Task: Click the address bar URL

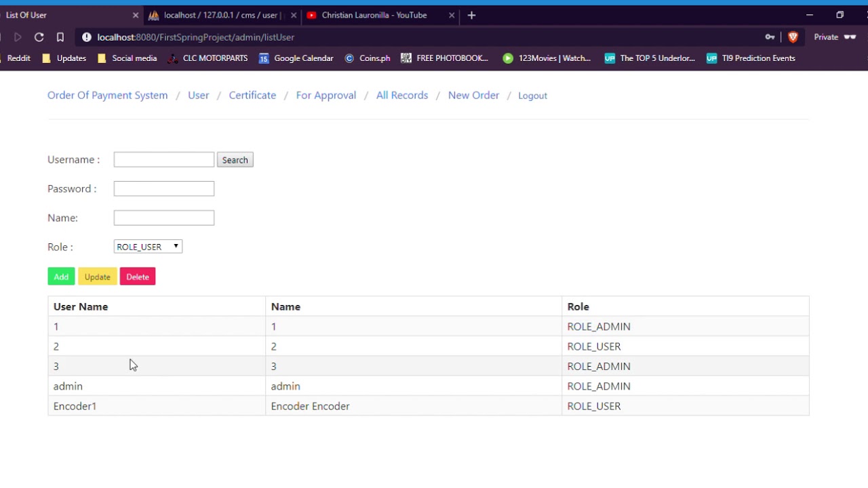Action: click(195, 37)
